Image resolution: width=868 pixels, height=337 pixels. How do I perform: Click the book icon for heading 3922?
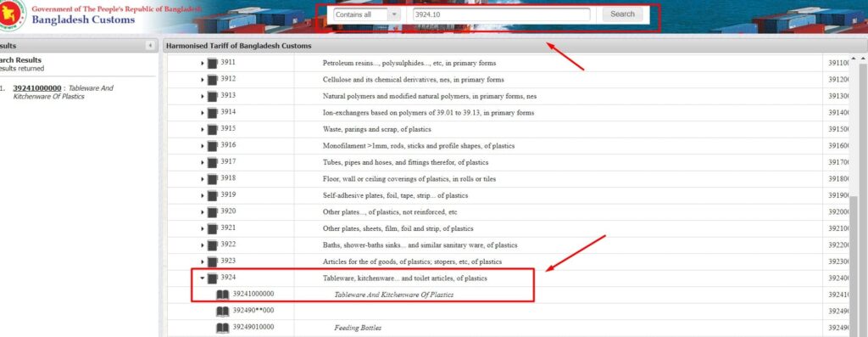click(213, 245)
